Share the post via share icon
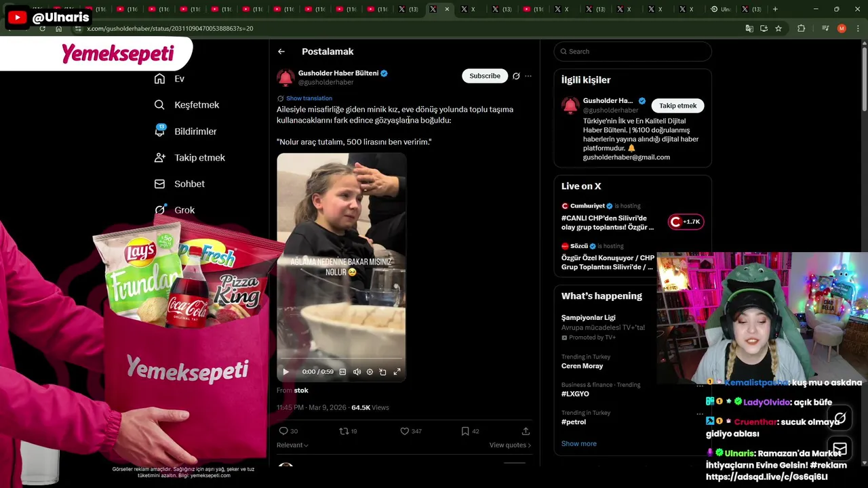The image size is (868, 488). (526, 431)
